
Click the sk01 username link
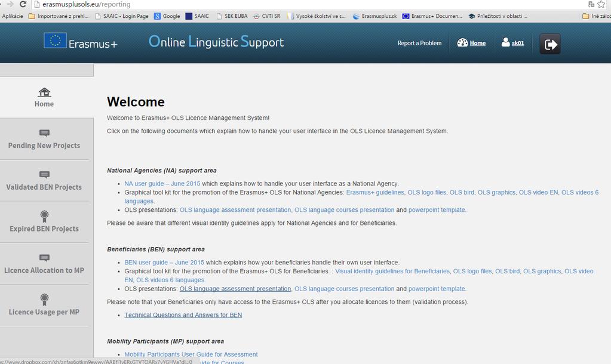click(518, 43)
